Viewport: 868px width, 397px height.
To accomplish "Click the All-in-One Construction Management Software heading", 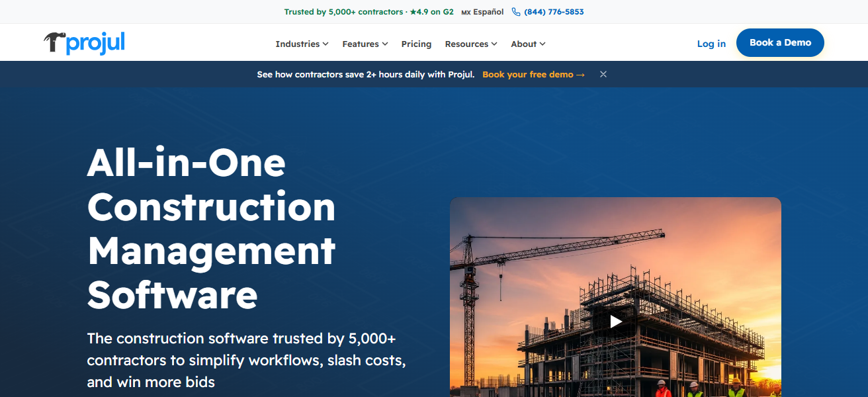I will [x=212, y=229].
